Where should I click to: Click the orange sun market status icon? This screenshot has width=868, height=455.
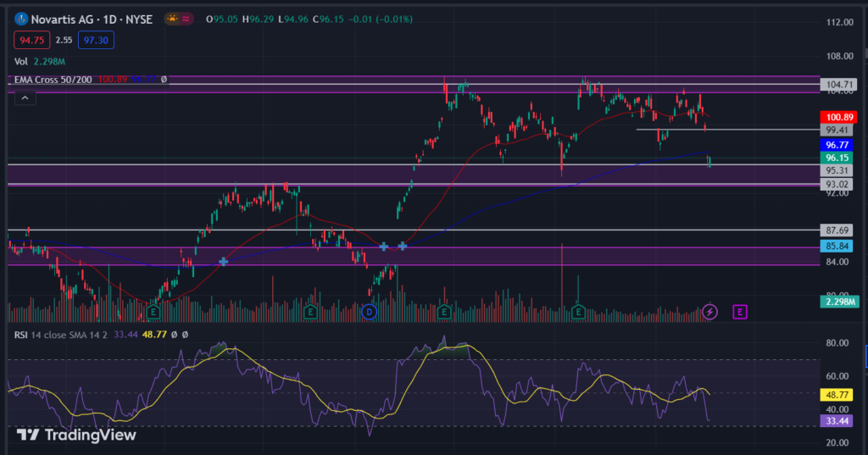172,19
